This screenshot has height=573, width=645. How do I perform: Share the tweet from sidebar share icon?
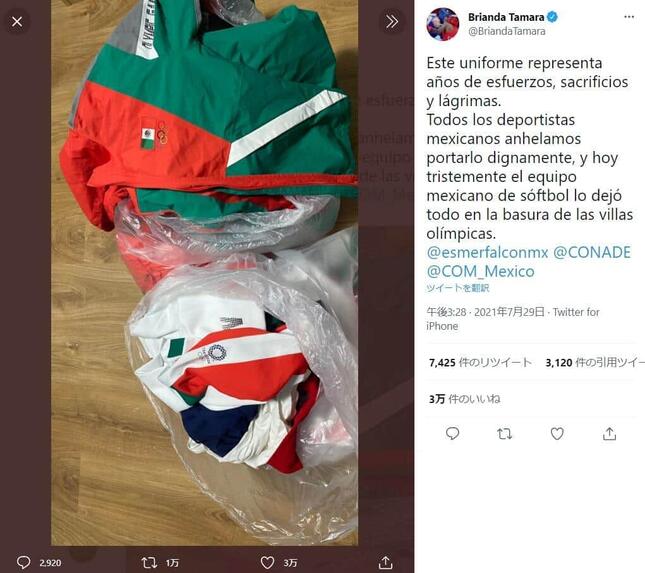609,434
